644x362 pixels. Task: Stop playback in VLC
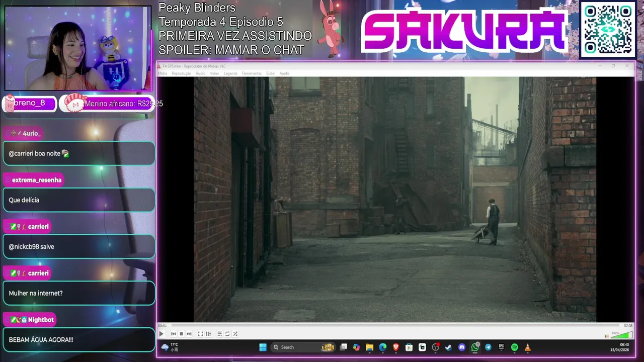coord(182,334)
